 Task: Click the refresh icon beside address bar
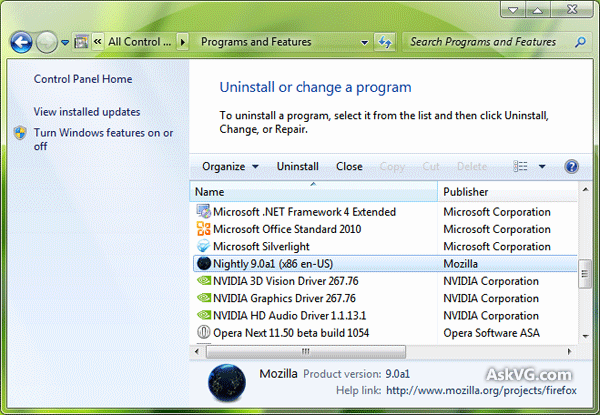click(385, 42)
